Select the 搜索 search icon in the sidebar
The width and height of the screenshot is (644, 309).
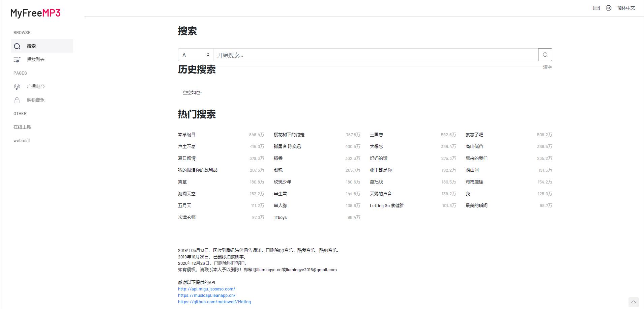[x=17, y=46]
